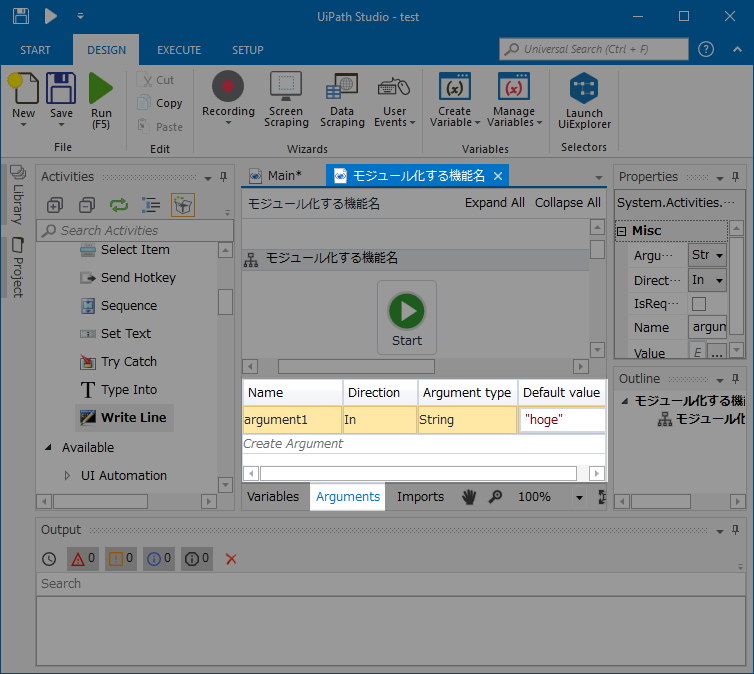Switch to the Imports panel tab
This screenshot has height=674, width=754.
tap(420, 497)
